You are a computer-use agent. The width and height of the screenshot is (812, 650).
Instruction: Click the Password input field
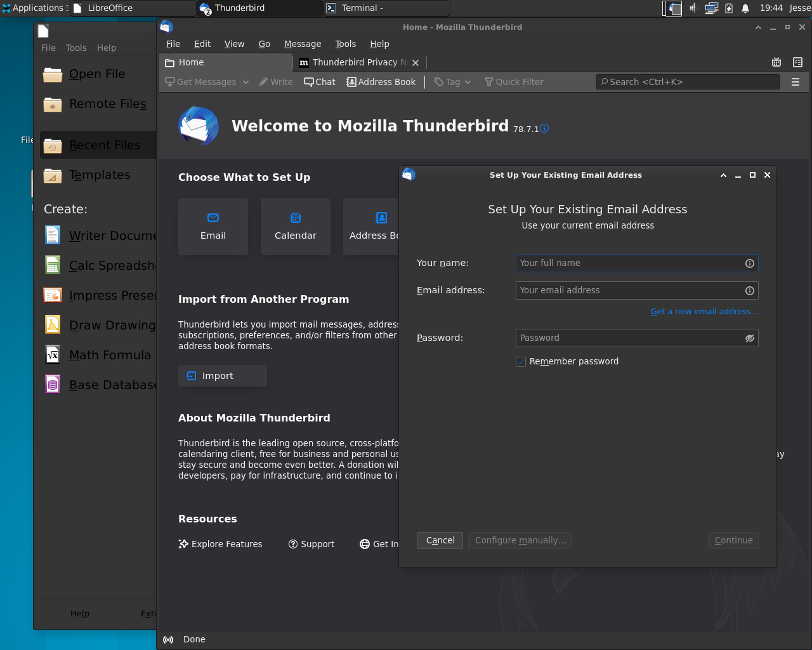(637, 338)
